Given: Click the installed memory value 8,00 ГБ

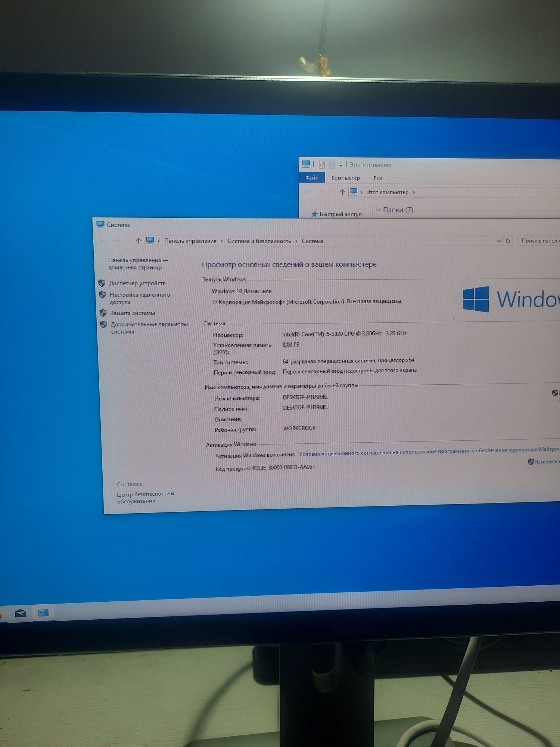Looking at the screenshot, I should [291, 344].
